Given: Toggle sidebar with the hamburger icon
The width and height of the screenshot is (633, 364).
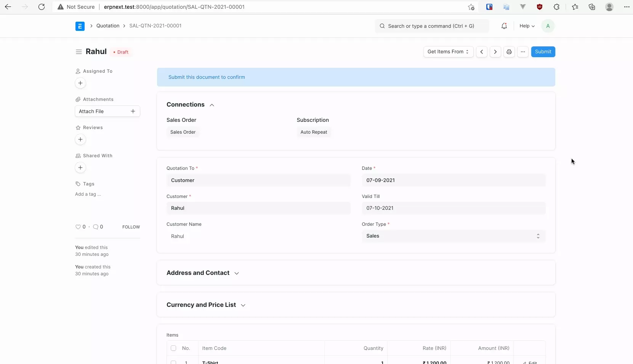Looking at the screenshot, I should (79, 52).
